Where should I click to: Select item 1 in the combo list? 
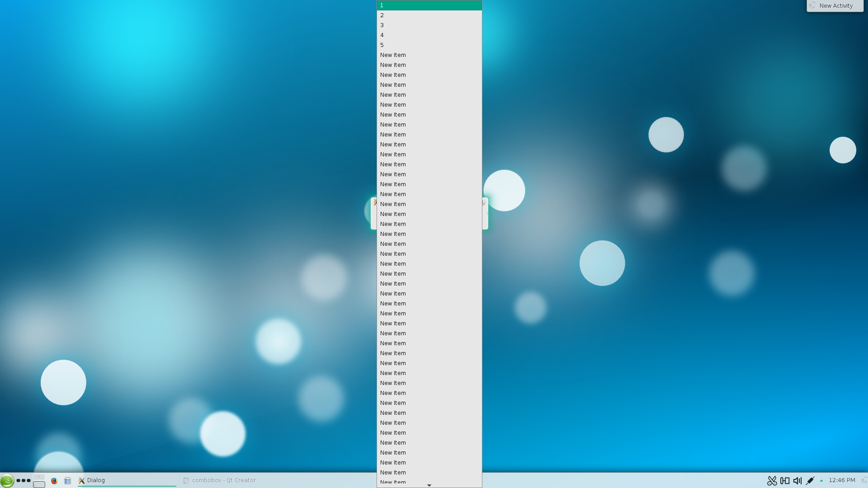(x=429, y=5)
